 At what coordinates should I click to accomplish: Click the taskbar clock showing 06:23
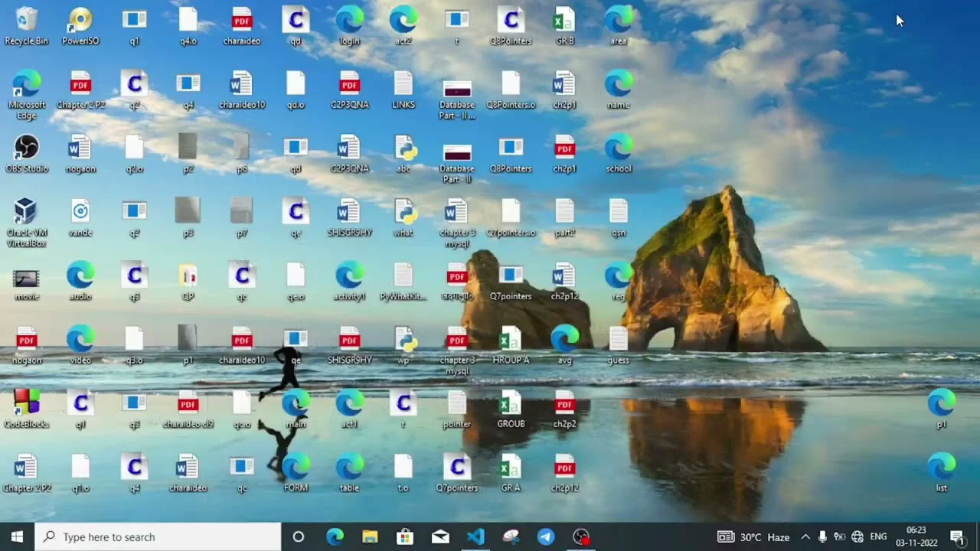(x=916, y=537)
